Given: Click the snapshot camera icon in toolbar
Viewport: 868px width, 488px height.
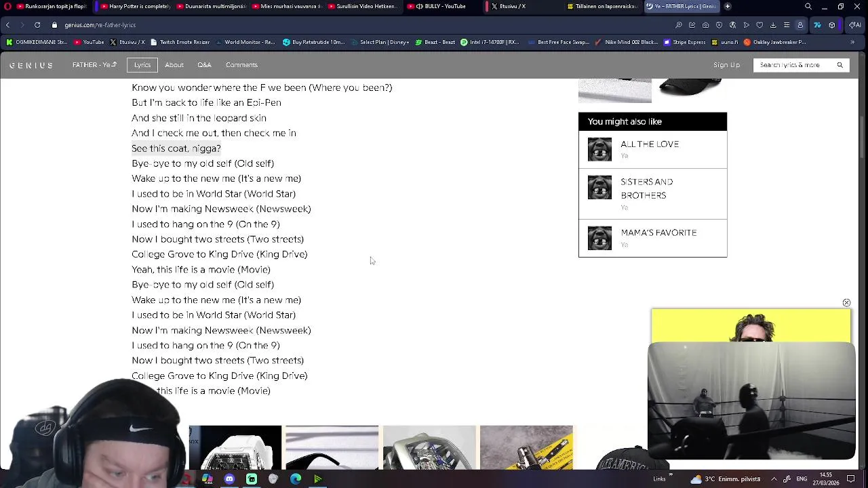Looking at the screenshot, I should (706, 25).
